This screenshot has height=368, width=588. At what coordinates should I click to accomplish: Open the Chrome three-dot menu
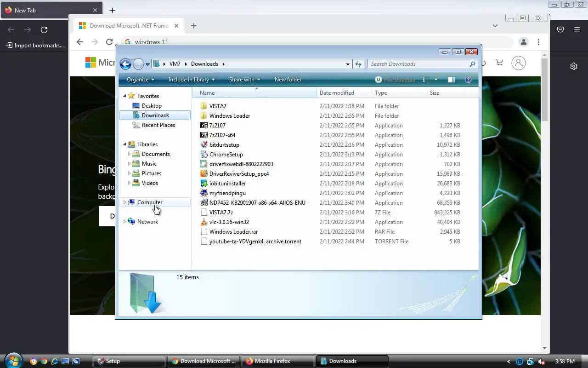coord(538,42)
